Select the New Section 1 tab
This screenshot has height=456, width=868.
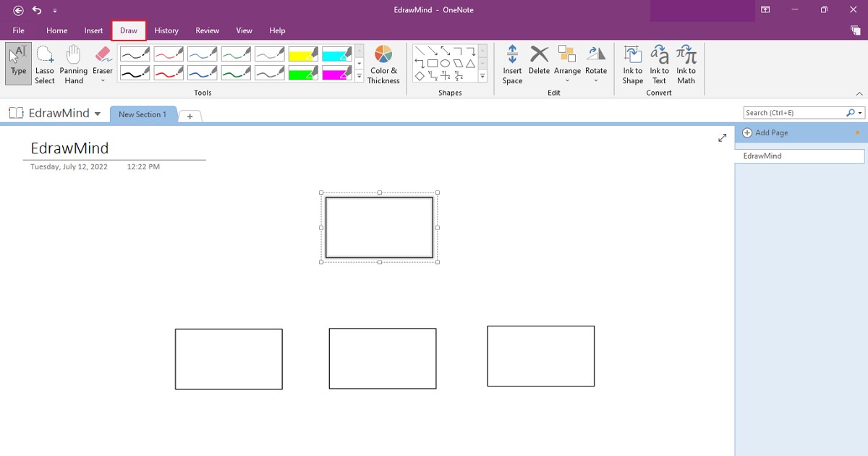(x=142, y=114)
